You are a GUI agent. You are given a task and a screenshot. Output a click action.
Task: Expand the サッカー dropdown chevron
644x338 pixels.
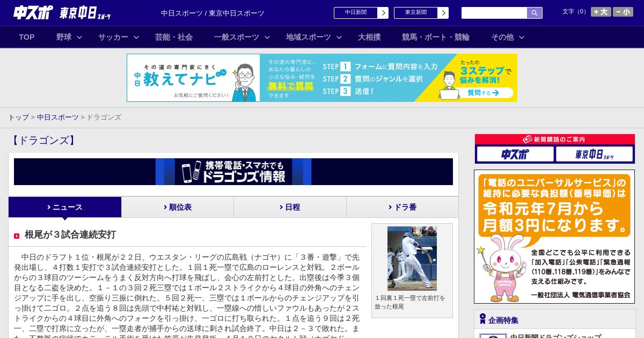tap(136, 37)
